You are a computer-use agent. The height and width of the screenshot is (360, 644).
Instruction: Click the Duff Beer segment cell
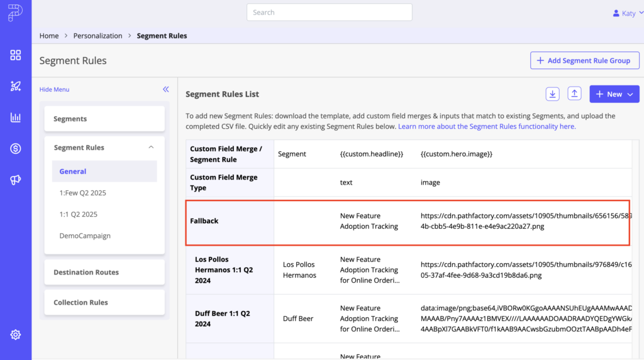tap(297, 319)
